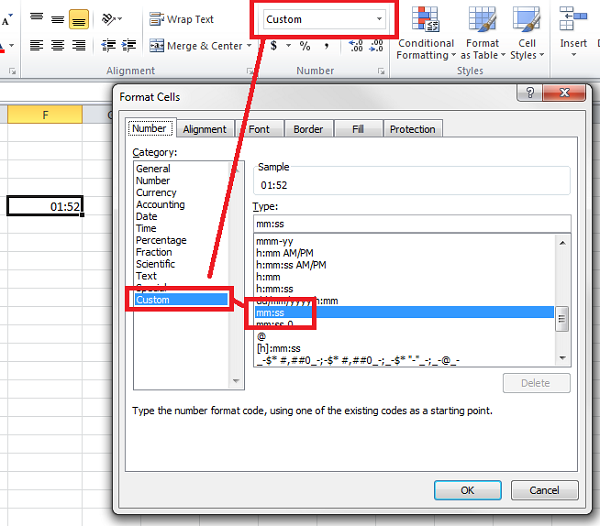Close the Format Cells dialog
Image resolution: width=600 pixels, height=526 pixels.
[564, 93]
